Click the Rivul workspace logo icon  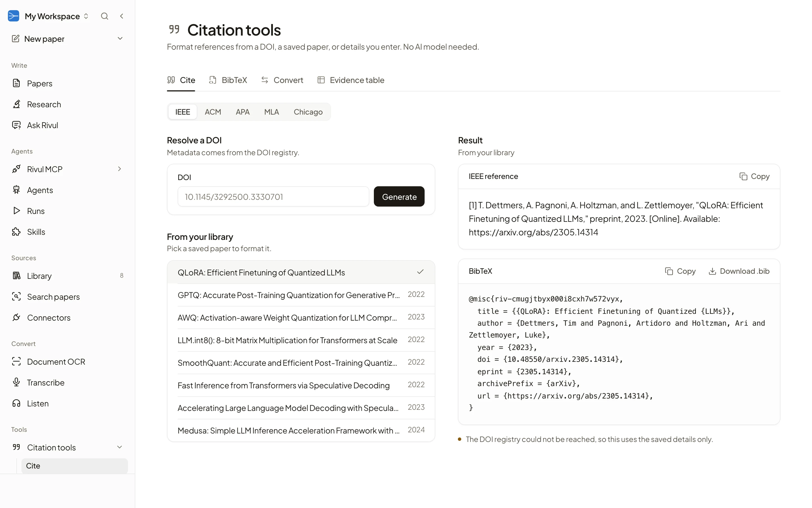coord(14,16)
